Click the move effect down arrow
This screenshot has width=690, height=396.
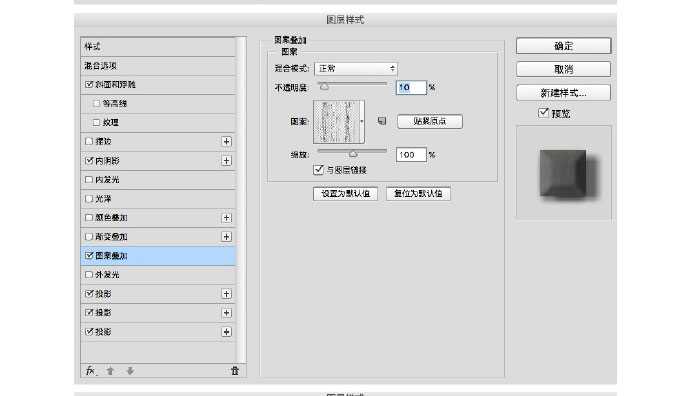click(x=130, y=371)
